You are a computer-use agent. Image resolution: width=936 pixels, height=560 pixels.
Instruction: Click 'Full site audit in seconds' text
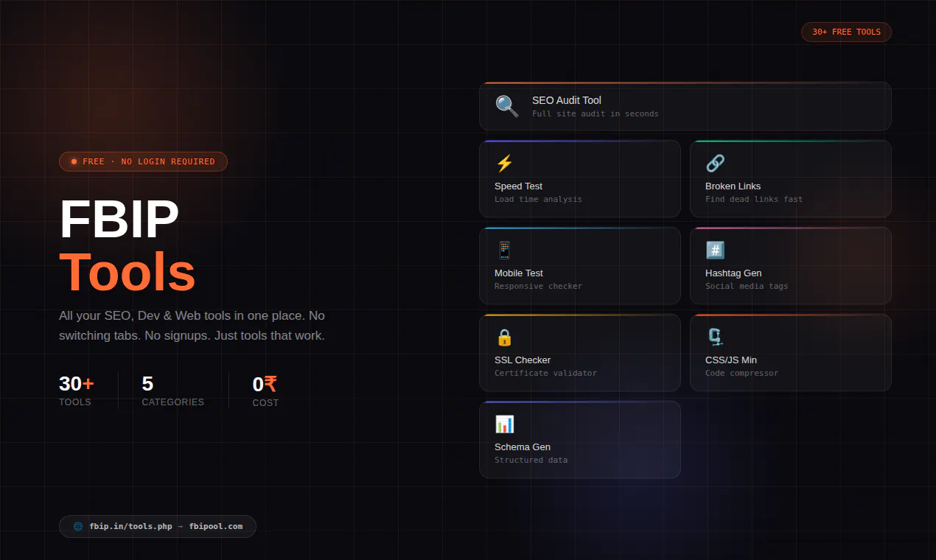click(x=596, y=114)
